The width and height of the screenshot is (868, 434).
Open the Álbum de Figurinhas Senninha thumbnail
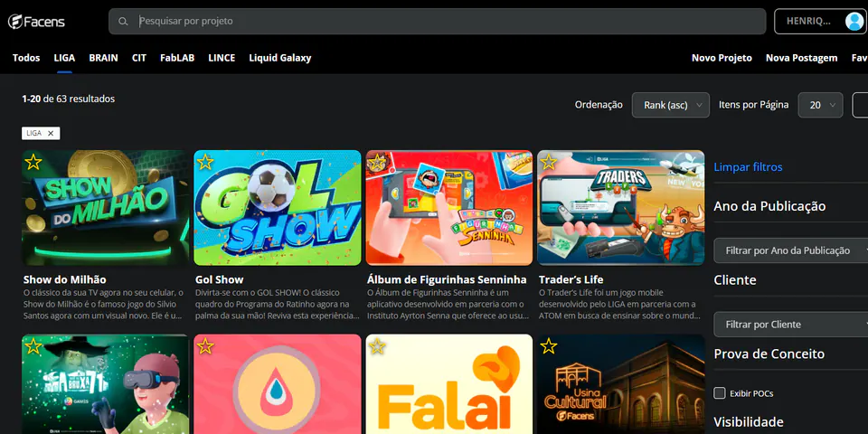449,208
